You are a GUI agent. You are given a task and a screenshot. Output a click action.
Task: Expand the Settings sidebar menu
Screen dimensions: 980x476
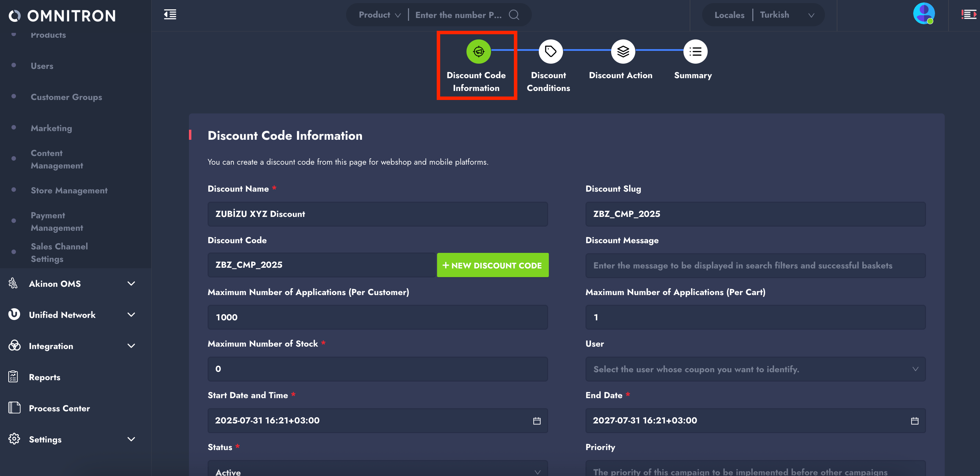72,439
